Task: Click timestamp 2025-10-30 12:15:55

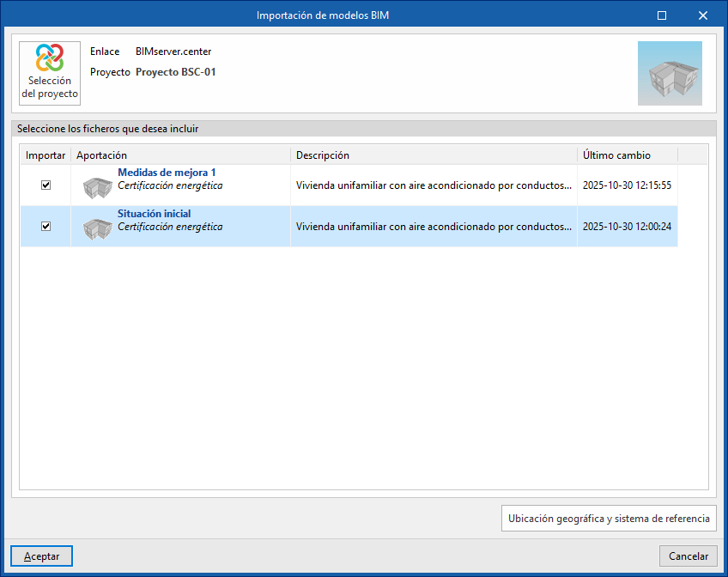Action: pos(627,185)
